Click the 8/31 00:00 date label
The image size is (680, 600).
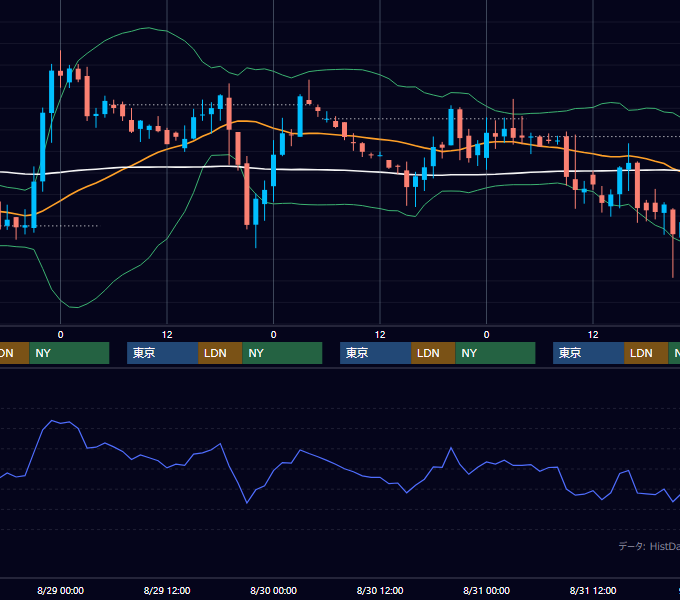pyautogui.click(x=486, y=590)
